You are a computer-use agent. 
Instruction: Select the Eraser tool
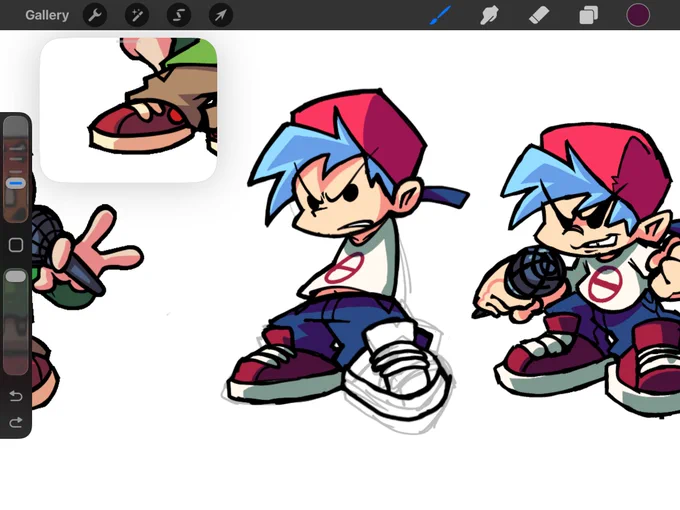point(539,15)
